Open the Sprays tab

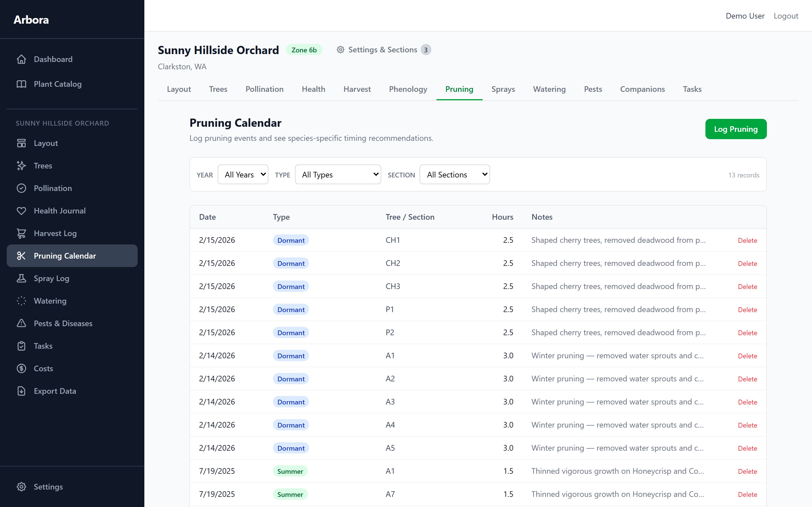[503, 89]
